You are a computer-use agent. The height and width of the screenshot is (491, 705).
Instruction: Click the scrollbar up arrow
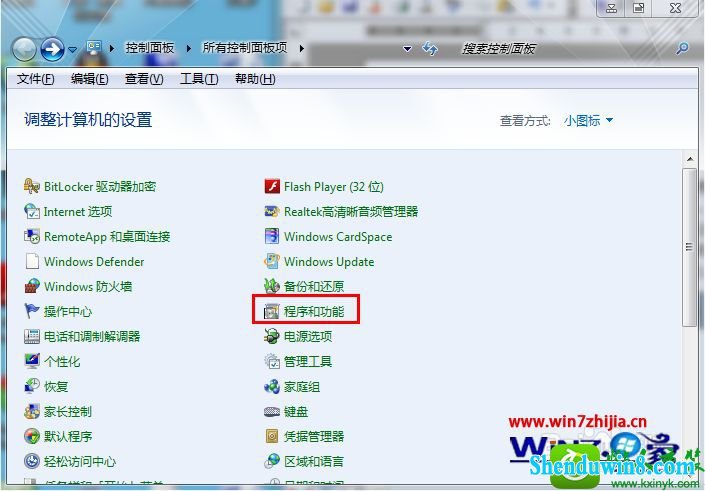point(689,159)
